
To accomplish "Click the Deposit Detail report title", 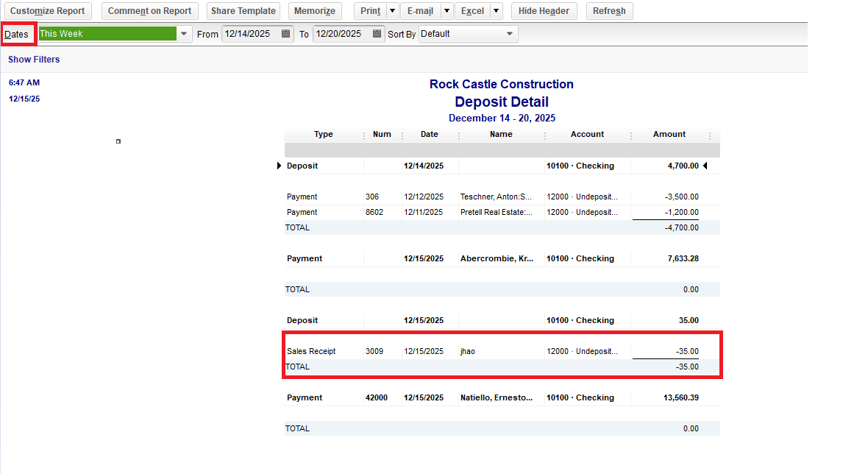I will point(502,102).
